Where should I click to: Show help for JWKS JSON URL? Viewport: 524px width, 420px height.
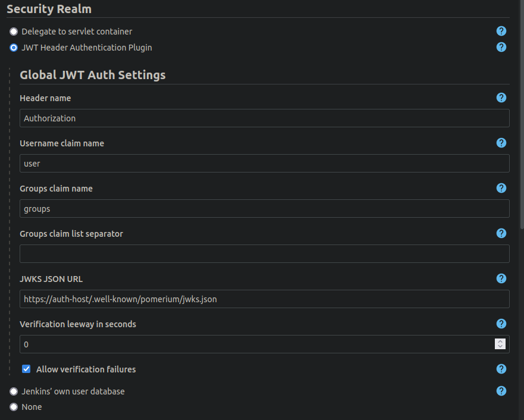[x=501, y=278]
